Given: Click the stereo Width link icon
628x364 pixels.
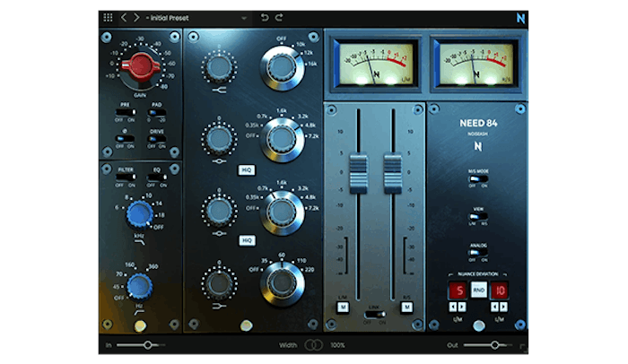Looking at the screenshot, I should pos(313,344).
